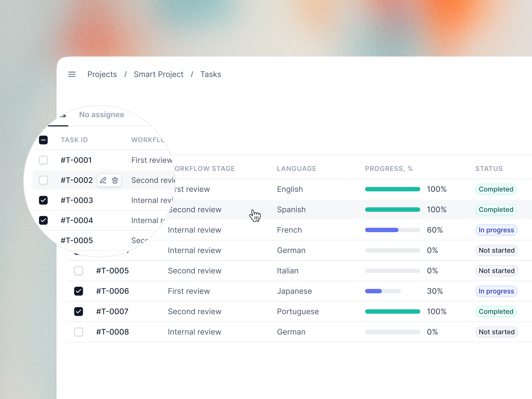Check the checkbox for task #T-0005

click(79, 270)
